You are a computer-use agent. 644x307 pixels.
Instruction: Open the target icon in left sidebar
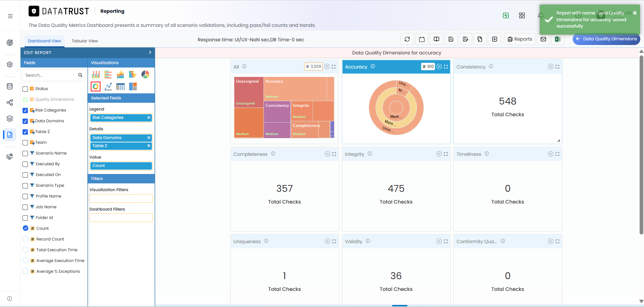click(10, 43)
